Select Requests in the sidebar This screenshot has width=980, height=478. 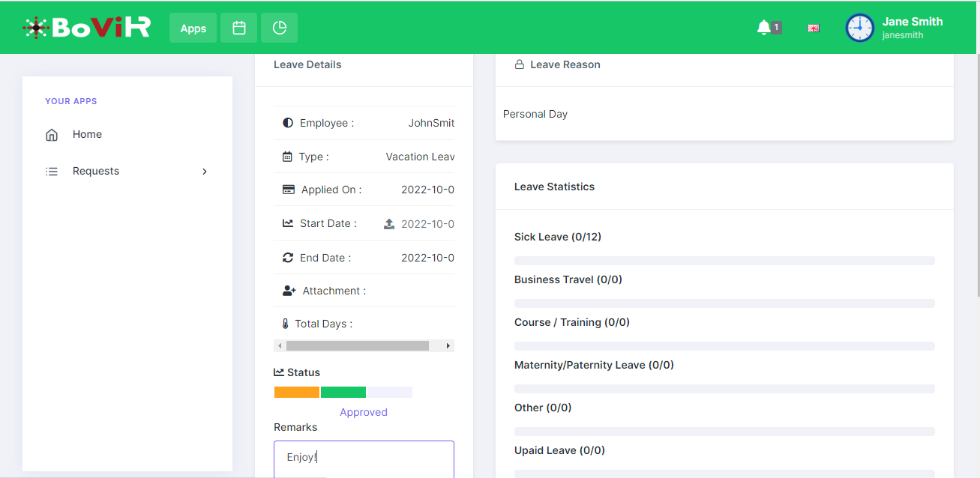point(96,171)
